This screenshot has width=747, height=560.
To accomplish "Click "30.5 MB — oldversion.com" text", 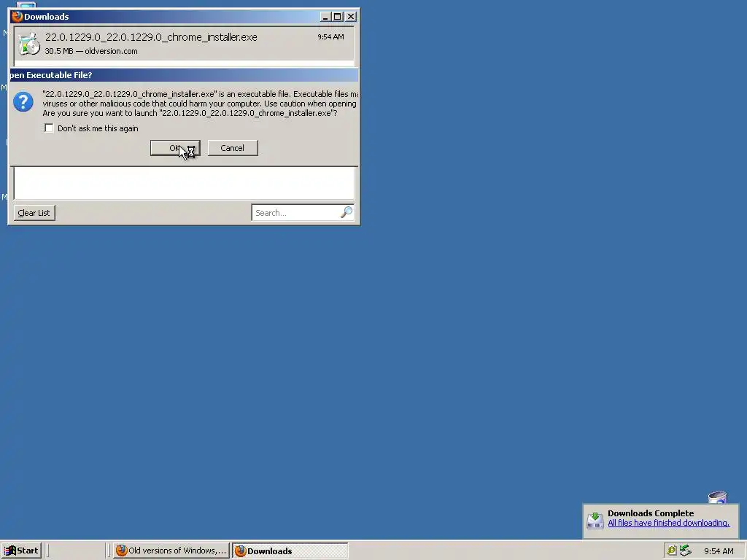I will 91,51.
